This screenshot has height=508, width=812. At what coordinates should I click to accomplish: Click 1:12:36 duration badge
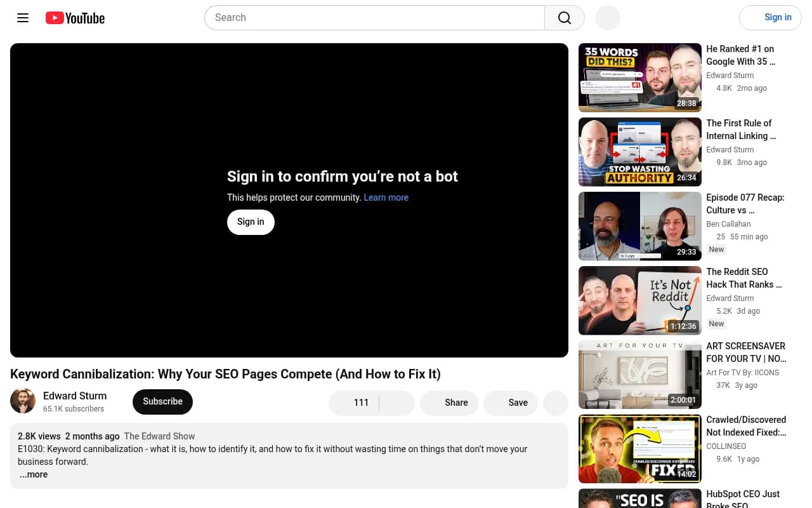pos(683,326)
